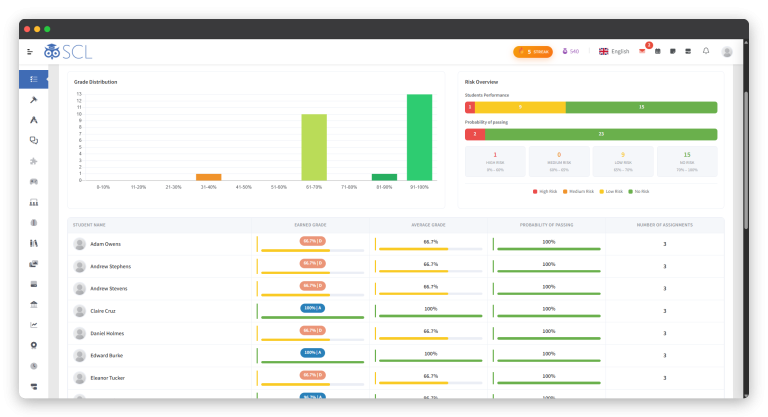Toggle the High Risk legend item
Viewport: 768px width, 417px height.
(545, 192)
